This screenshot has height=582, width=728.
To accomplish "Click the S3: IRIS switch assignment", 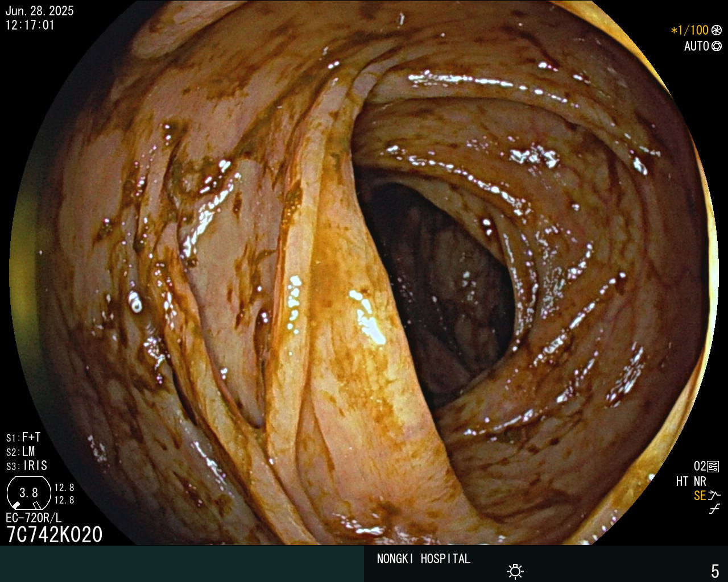I will coord(27,465).
